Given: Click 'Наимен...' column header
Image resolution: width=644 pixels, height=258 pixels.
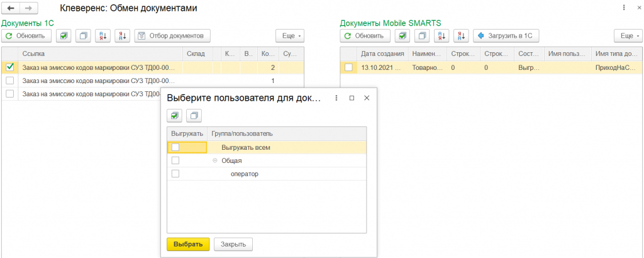Looking at the screenshot, I should tap(428, 54).
